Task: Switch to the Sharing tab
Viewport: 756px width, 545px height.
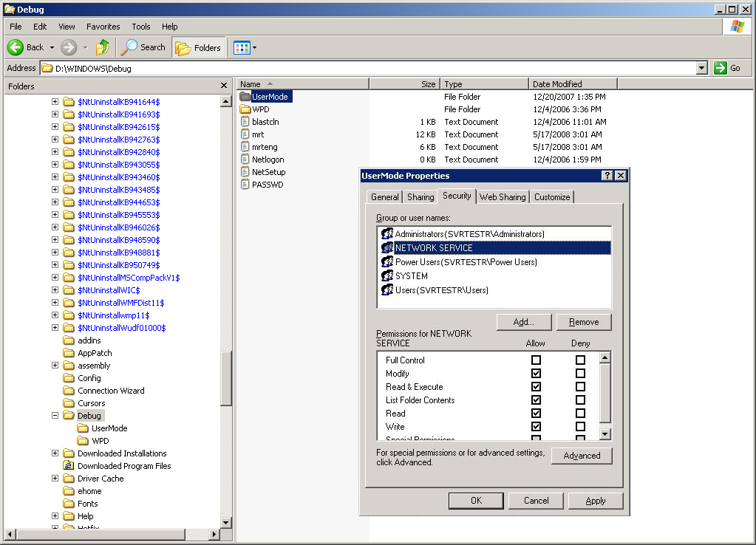Action: click(x=420, y=196)
